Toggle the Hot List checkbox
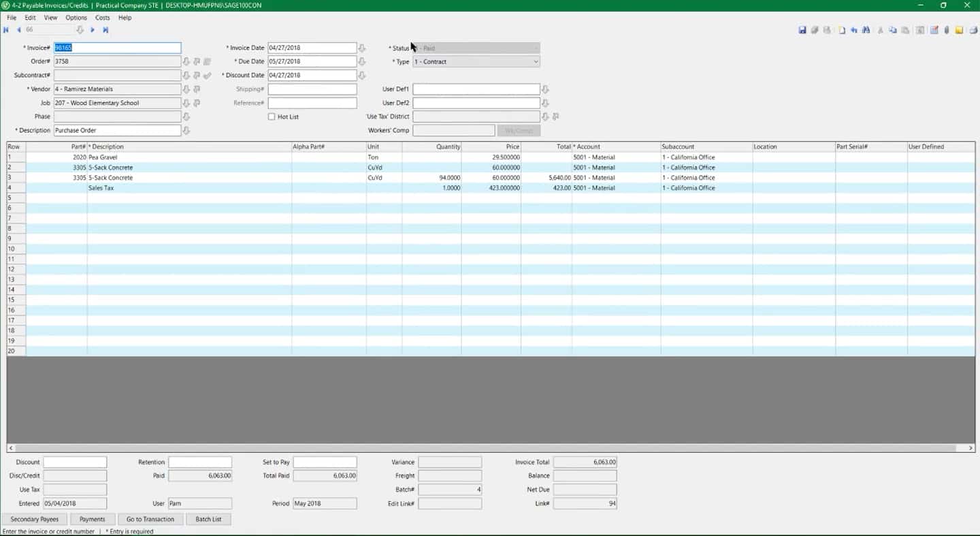The image size is (980, 536). click(272, 116)
